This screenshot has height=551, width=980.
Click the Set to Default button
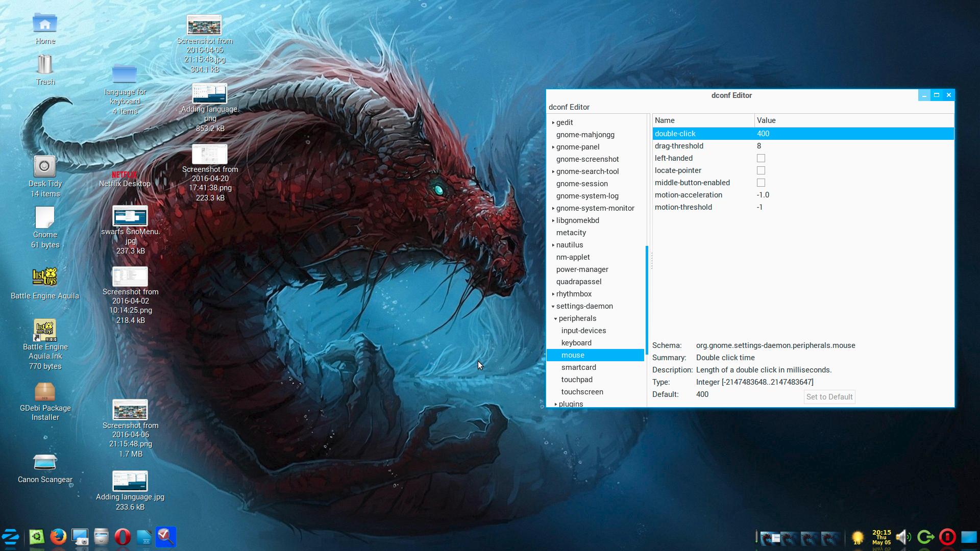(x=829, y=397)
